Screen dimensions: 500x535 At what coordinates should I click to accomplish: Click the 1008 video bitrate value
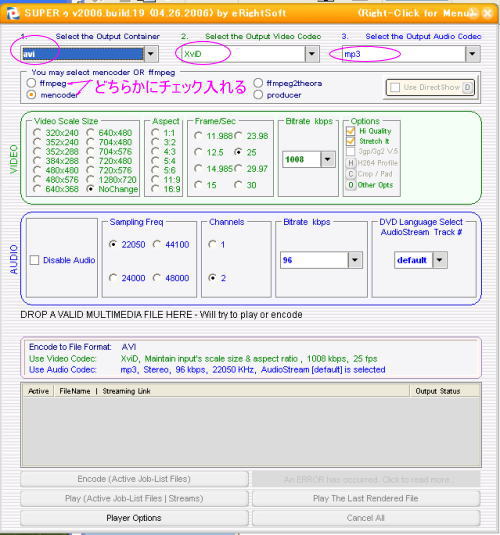(x=302, y=159)
